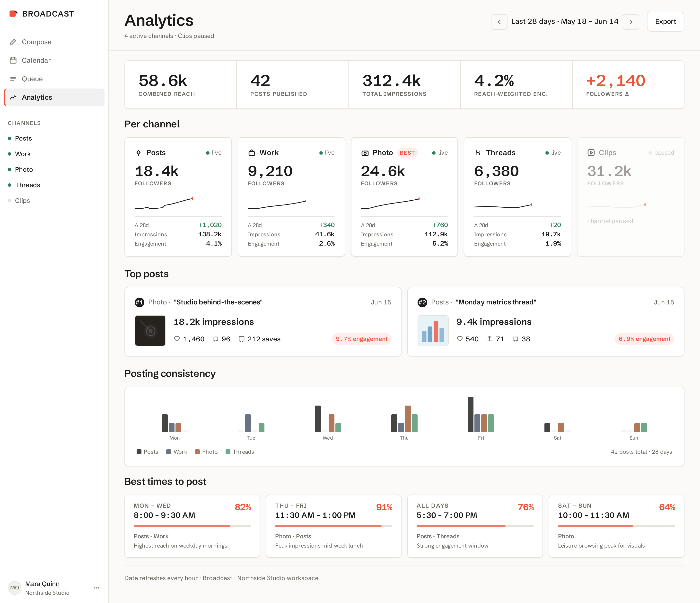This screenshot has height=603, width=700.
Task: Click the #2 rank badge
Action: click(x=422, y=302)
